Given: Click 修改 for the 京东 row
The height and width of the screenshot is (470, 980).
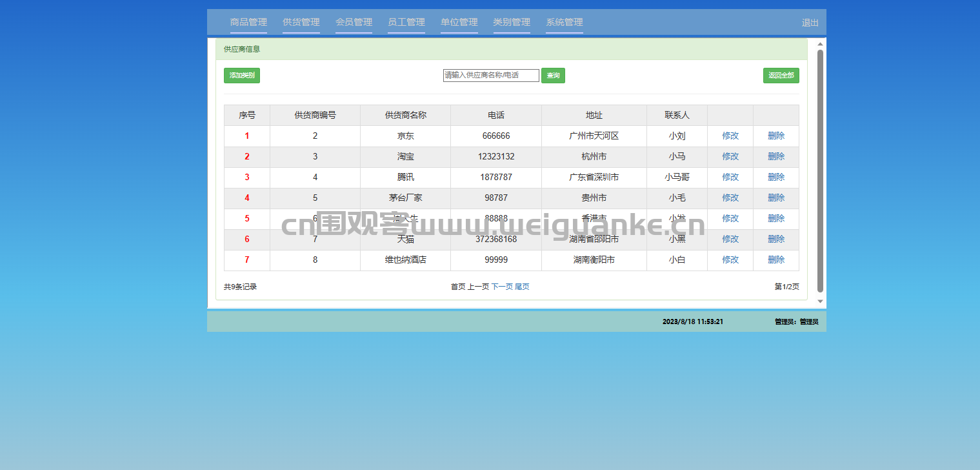Looking at the screenshot, I should [730, 136].
